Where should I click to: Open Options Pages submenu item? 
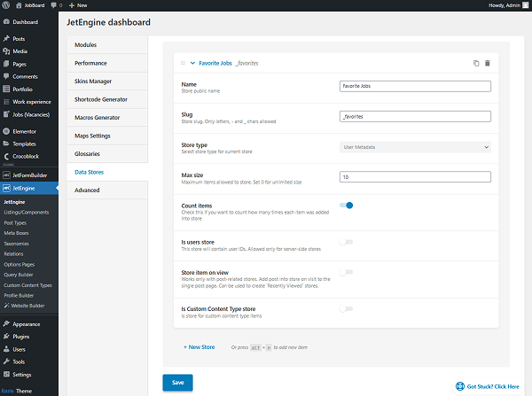[20, 264]
